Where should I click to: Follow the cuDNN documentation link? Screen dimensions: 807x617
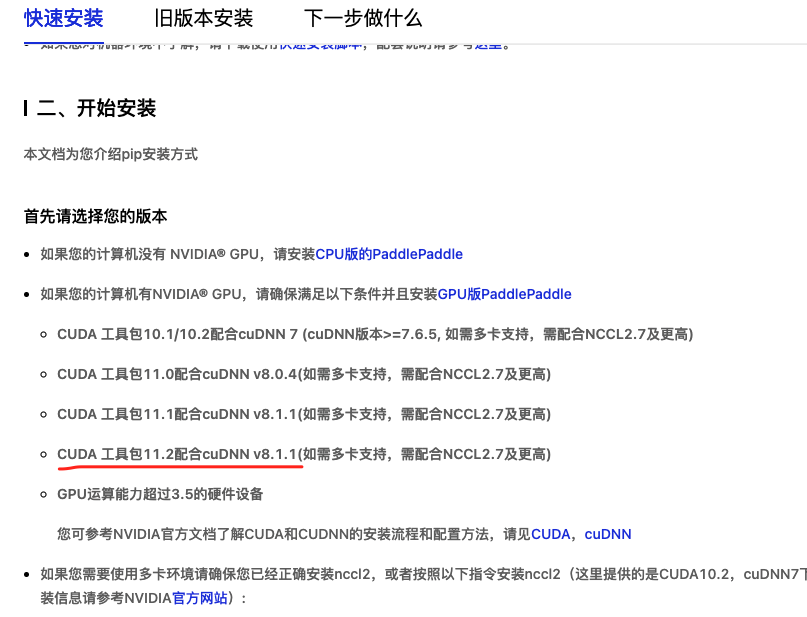click(x=608, y=534)
